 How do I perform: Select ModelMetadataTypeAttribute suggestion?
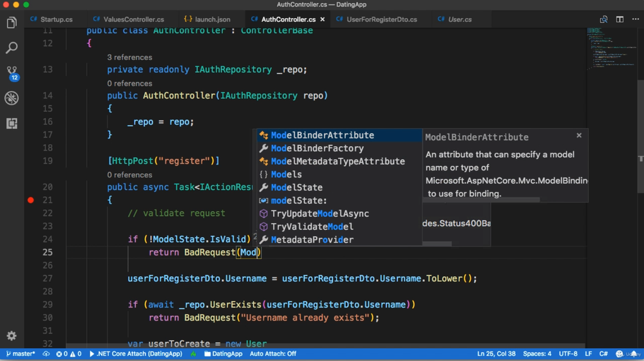pos(339,162)
